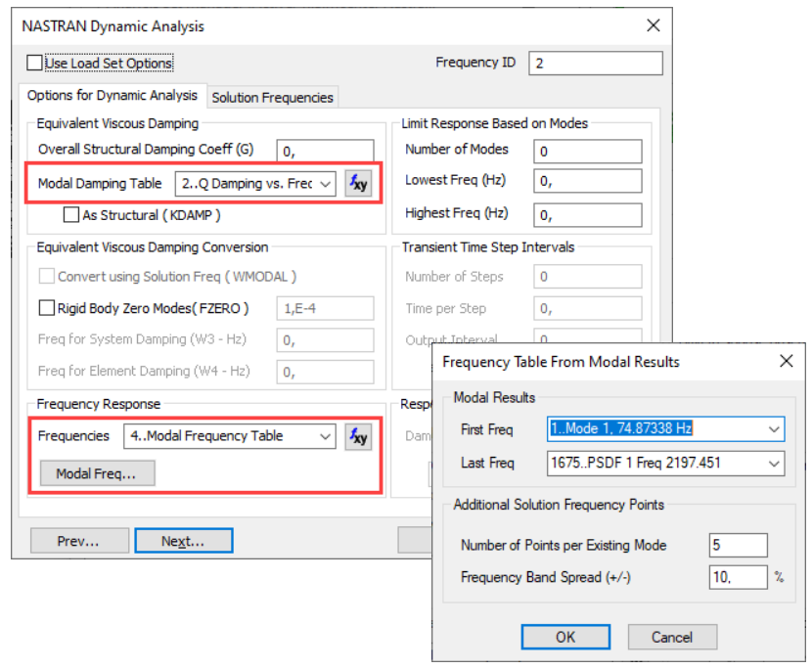Open function editor beside Frequencies dropdown
The width and height of the screenshot is (812, 669).
click(x=358, y=436)
